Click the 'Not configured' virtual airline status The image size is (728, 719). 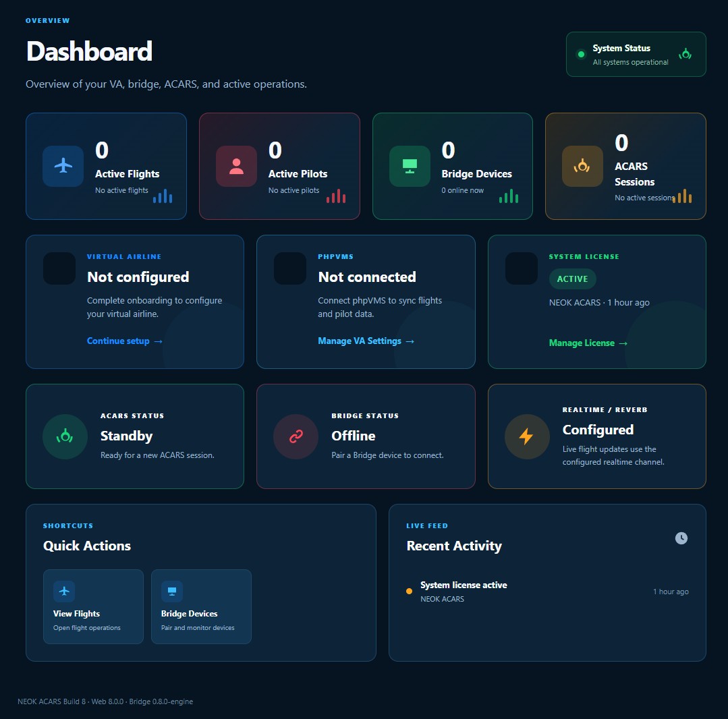(138, 277)
